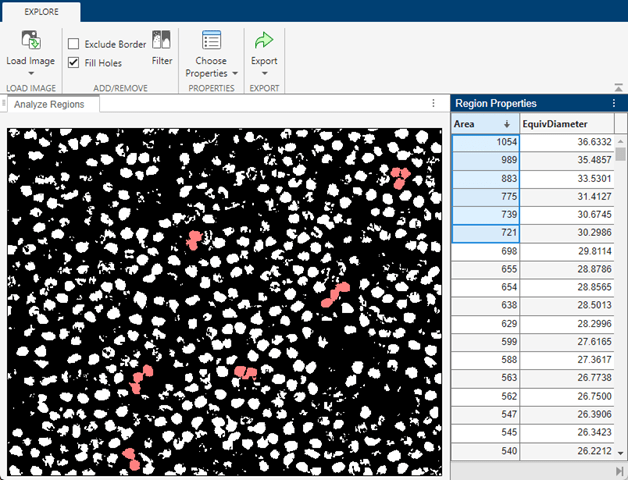
Task: Click the Choose Properties list icon
Action: [211, 40]
